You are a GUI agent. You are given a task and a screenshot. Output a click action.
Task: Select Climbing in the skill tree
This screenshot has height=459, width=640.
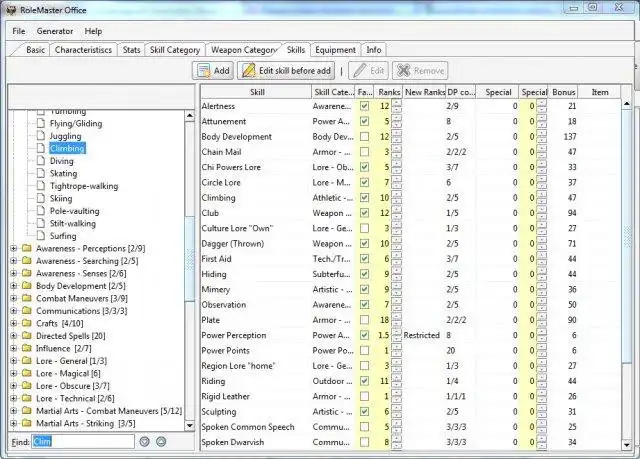tap(67, 148)
